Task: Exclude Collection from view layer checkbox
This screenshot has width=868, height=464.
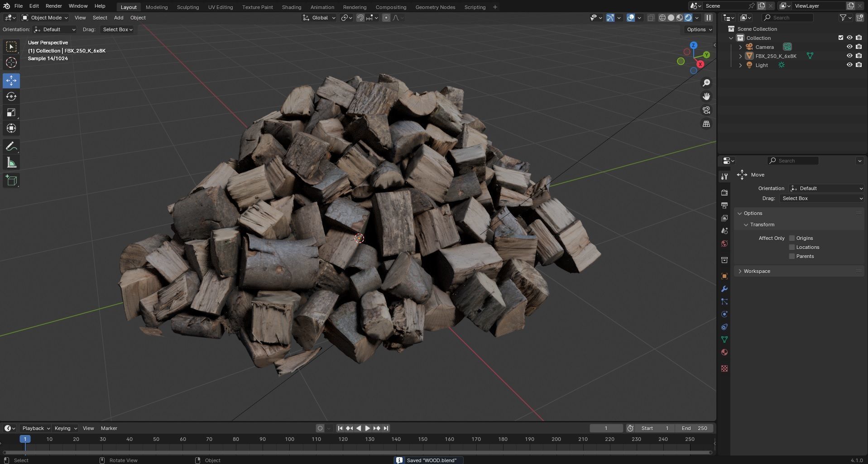Action: click(841, 38)
